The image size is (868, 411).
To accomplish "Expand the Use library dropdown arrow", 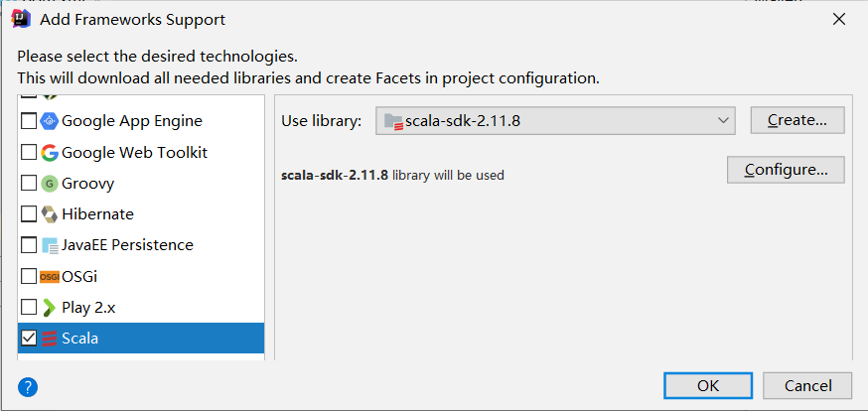I will tap(722, 121).
